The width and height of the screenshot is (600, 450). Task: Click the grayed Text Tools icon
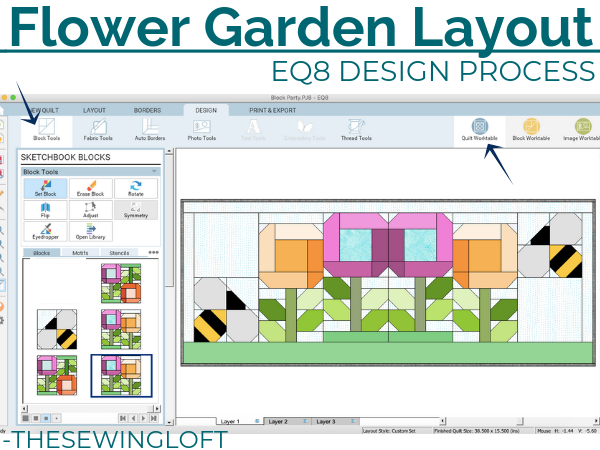(253, 130)
